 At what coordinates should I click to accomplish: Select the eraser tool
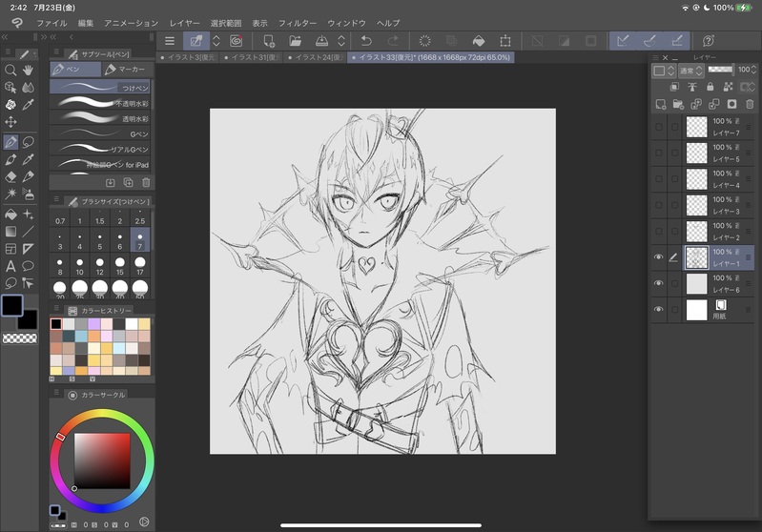coord(10,176)
